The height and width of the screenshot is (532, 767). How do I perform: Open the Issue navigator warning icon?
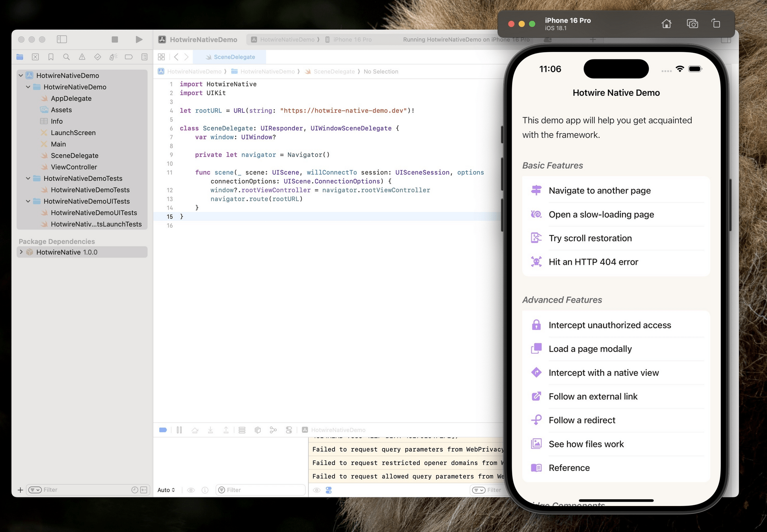coord(82,57)
